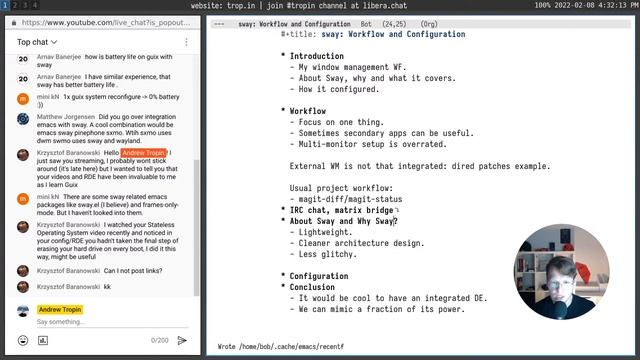The height and width of the screenshot is (360, 640).
Task: Open the chat options three-dot menu
Action: [186, 42]
